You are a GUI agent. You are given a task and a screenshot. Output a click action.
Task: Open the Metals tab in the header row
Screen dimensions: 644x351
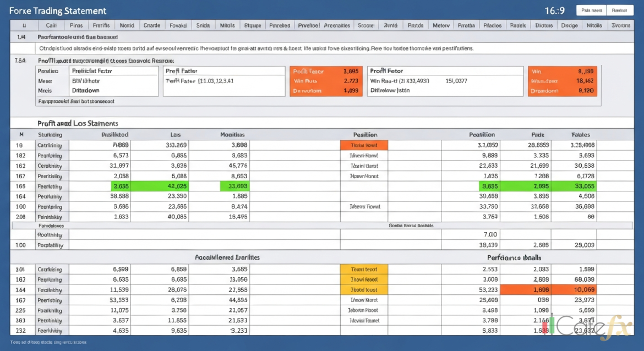point(228,25)
